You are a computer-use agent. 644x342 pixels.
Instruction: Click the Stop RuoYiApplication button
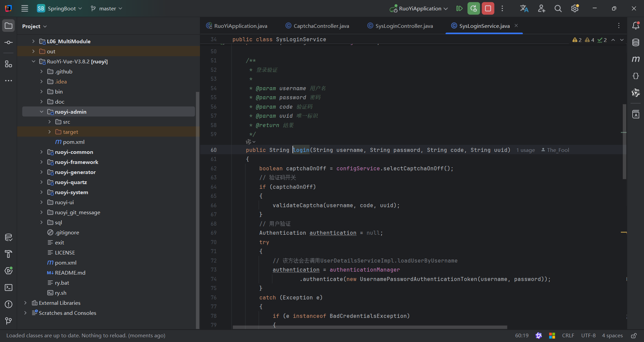point(488,8)
